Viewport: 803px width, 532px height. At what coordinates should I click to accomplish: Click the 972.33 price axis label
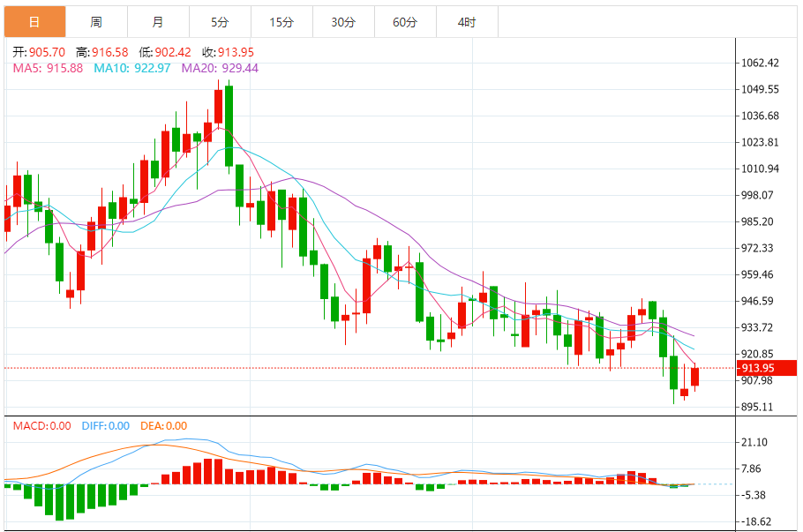pyautogui.click(x=757, y=248)
